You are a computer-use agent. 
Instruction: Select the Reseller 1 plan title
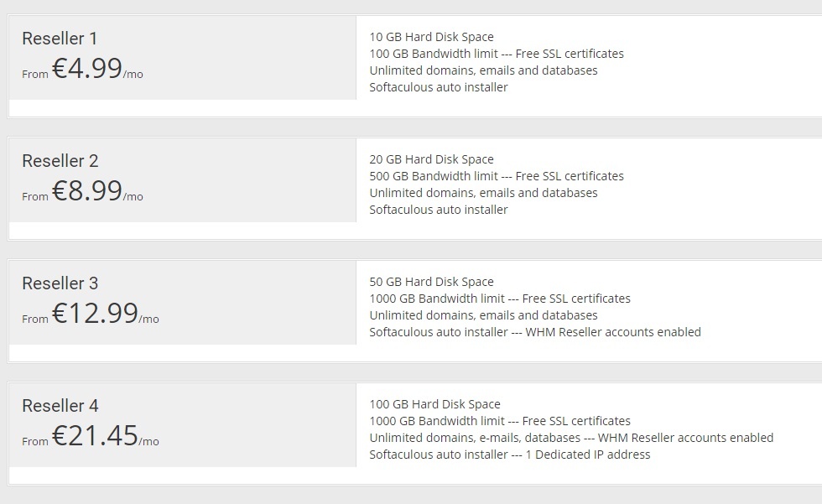click(60, 39)
